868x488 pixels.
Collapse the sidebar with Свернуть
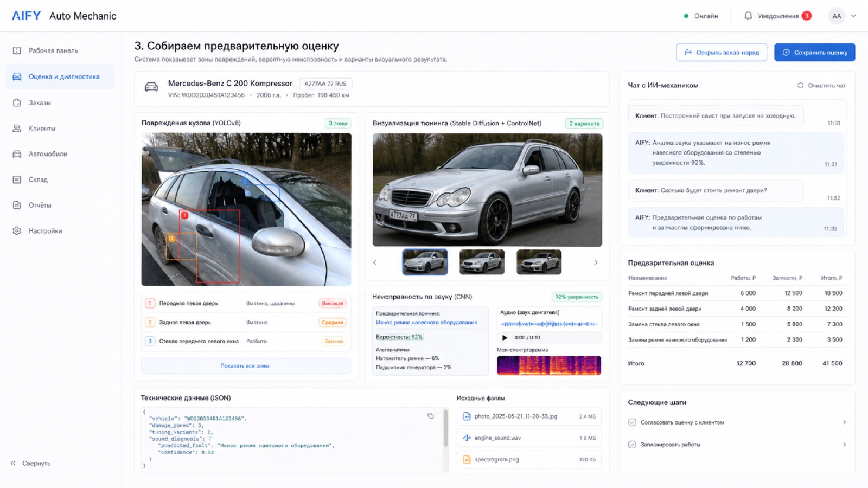pyautogui.click(x=30, y=463)
